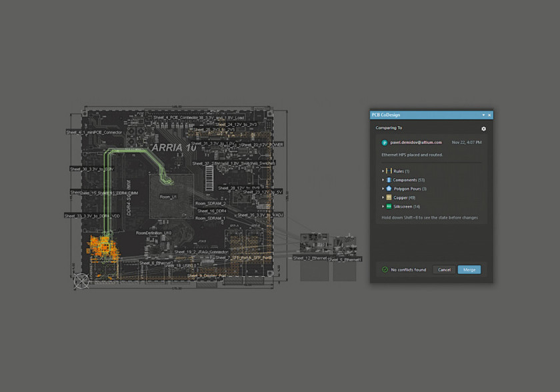The image size is (560, 392).
Task: Click the Sheet_19_2_JTAG_Connector label
Action: (x=201, y=252)
